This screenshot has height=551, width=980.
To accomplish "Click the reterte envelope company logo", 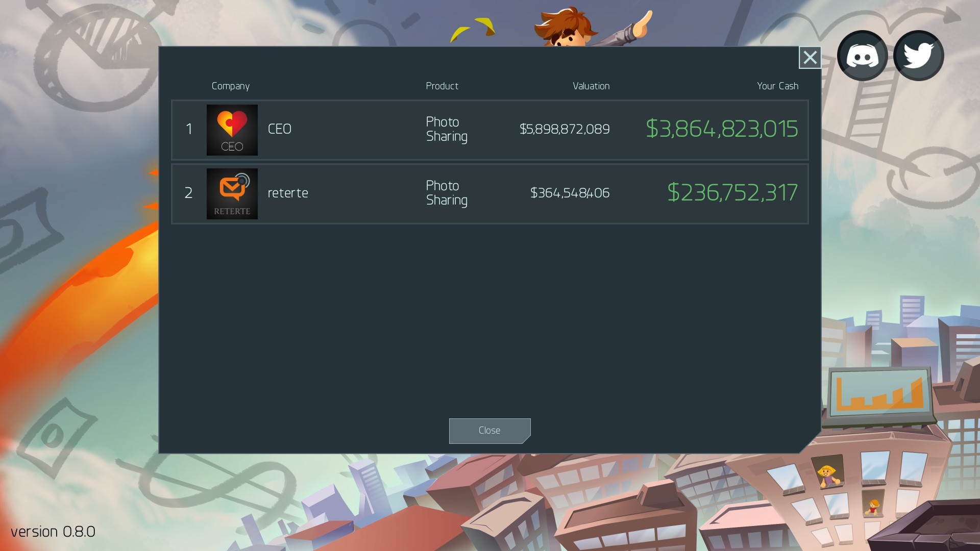I will tap(232, 194).
